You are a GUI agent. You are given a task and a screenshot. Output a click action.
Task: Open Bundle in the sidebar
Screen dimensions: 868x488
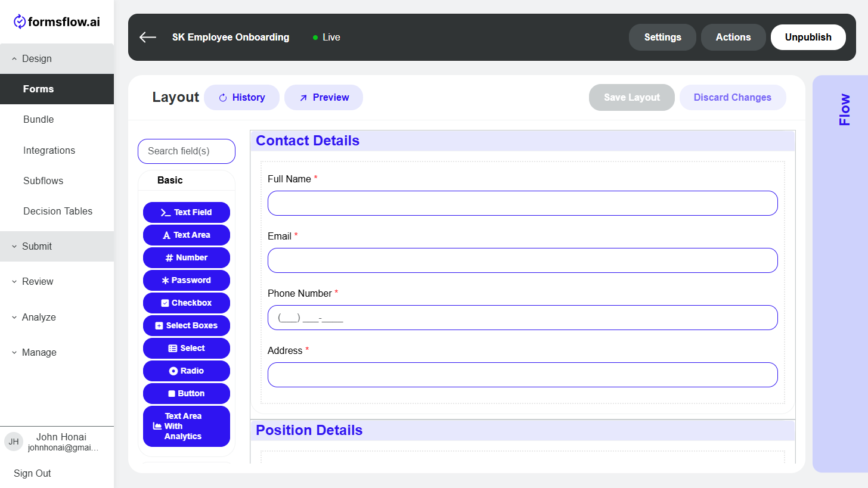(57, 119)
